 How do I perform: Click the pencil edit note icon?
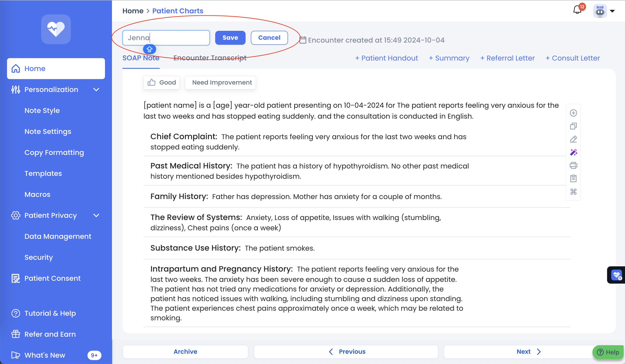[573, 139]
